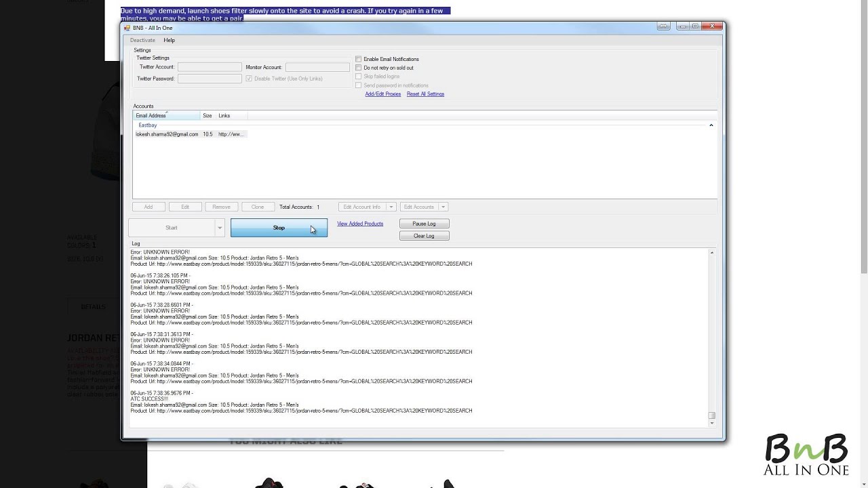Expand the Edit Accounts dropdown arrow
Viewport: 868px width, 488px height.
click(443, 207)
